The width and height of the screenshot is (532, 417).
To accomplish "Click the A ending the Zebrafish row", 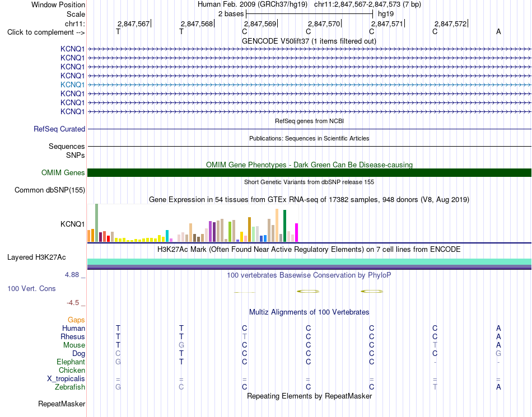I will (498, 387).
